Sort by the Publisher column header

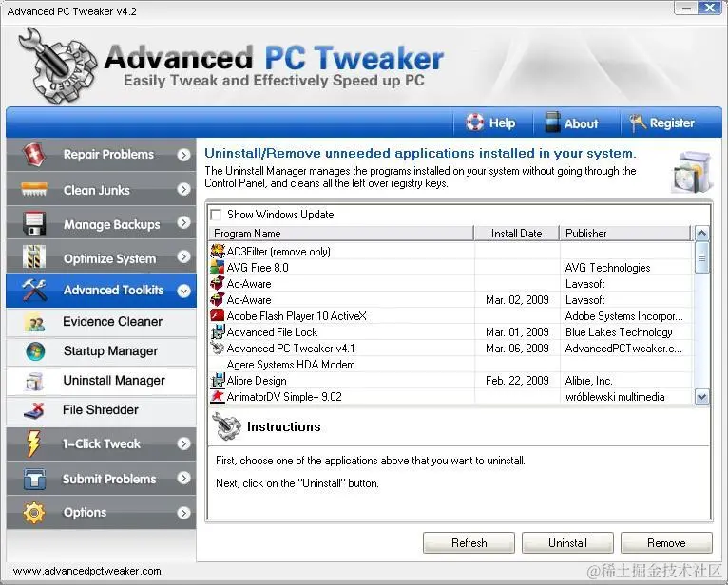click(625, 234)
